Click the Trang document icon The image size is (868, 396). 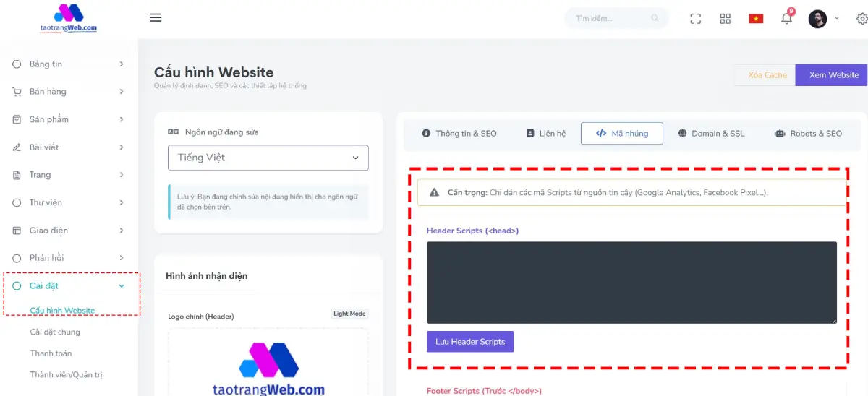tap(17, 175)
